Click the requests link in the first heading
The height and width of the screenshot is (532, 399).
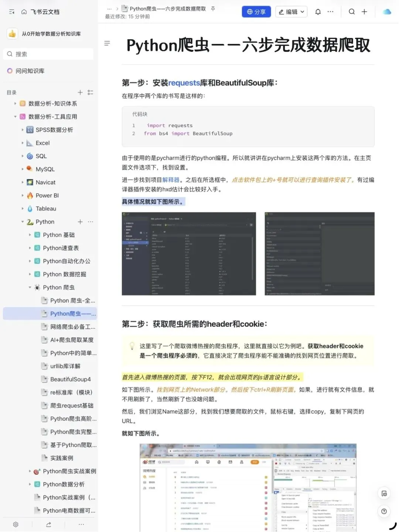point(184,83)
